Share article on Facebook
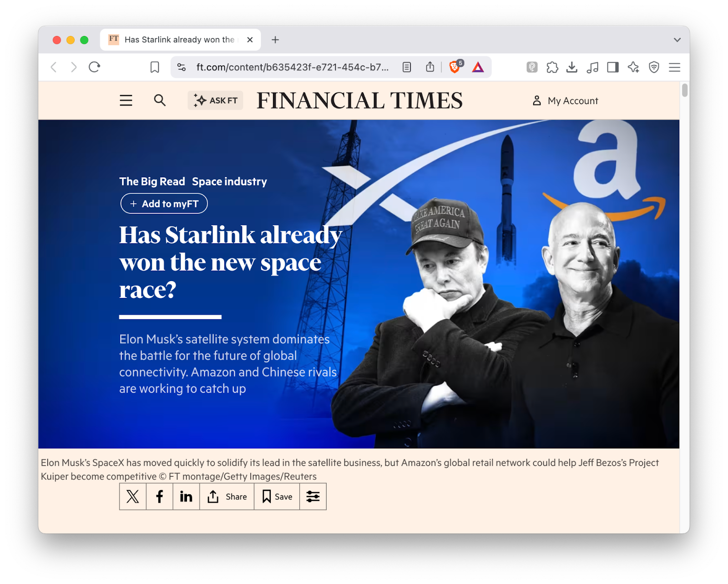The image size is (728, 584). pyautogui.click(x=160, y=497)
